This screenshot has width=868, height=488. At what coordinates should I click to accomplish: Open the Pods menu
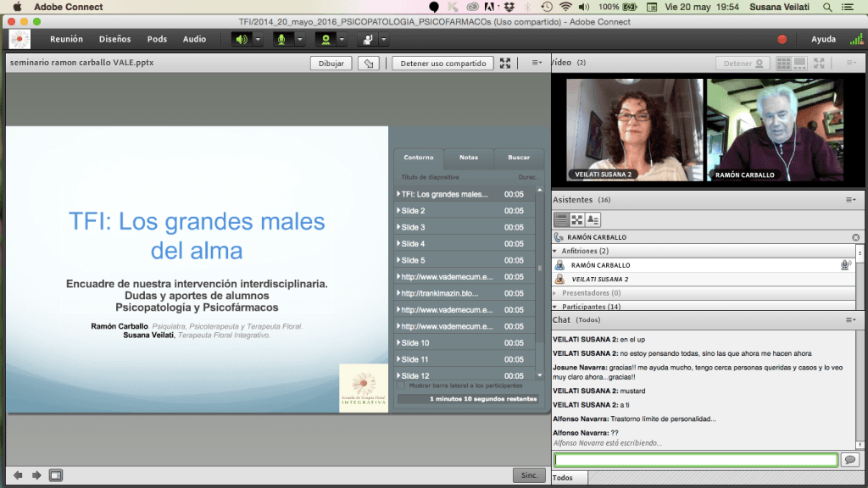point(157,39)
